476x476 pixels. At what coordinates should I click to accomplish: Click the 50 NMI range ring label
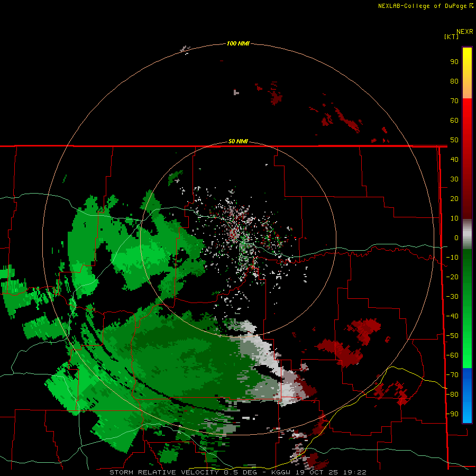point(238,141)
